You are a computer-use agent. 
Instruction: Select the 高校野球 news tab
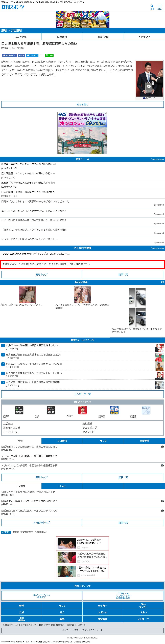pyautogui.click(x=144, y=441)
